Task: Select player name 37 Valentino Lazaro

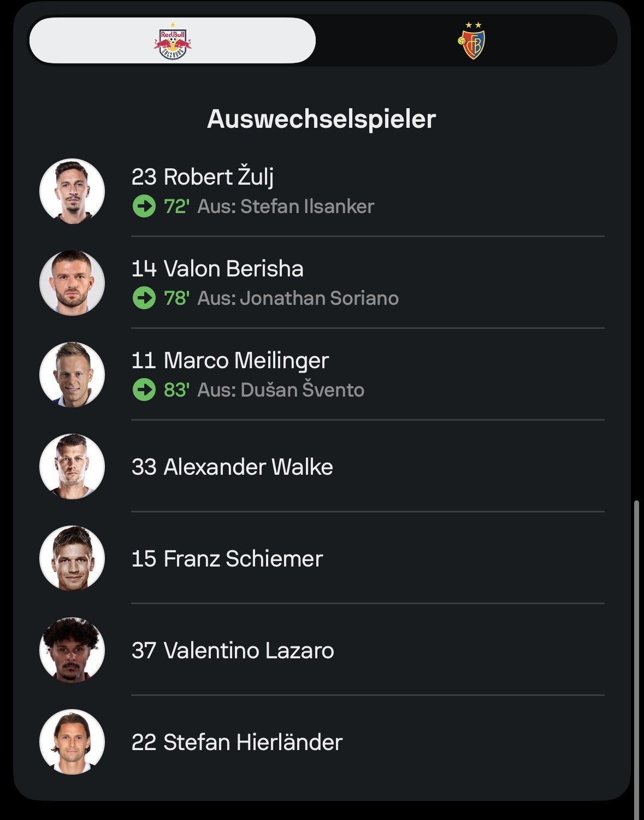Action: [233, 651]
